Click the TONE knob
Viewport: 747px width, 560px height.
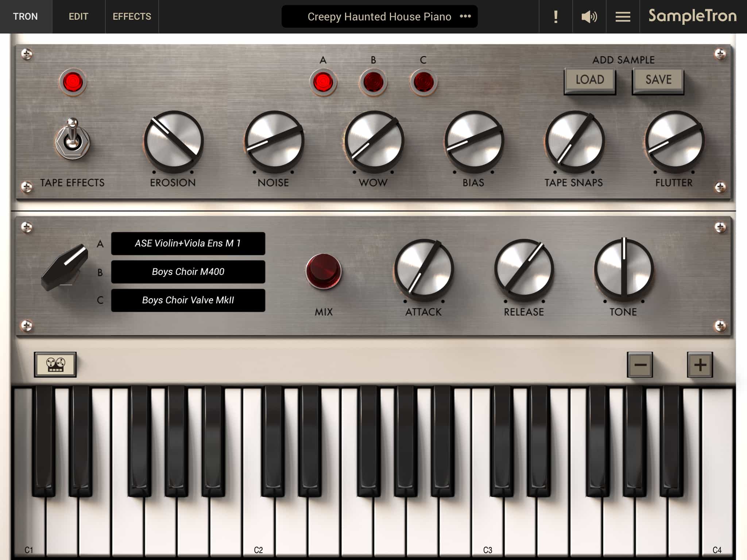pos(624,269)
